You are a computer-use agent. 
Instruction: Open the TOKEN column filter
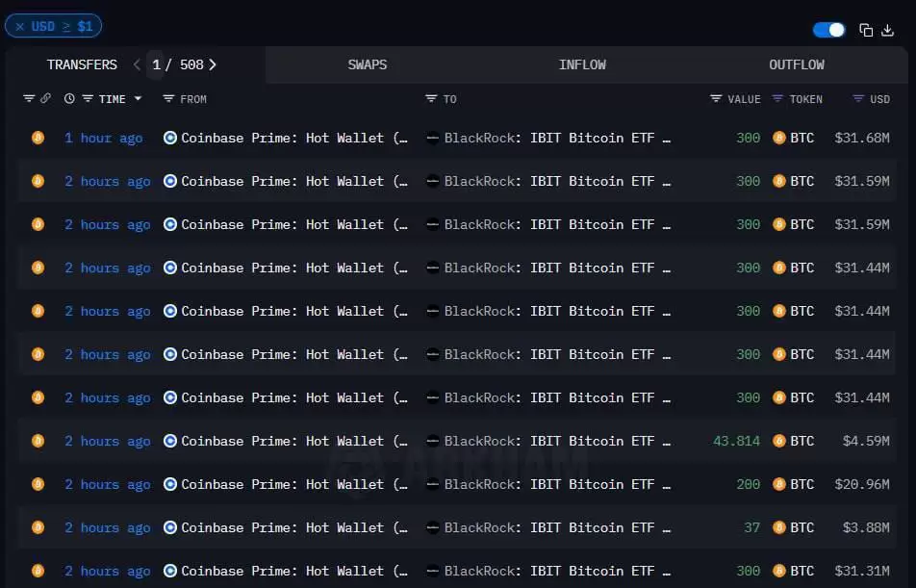[777, 99]
